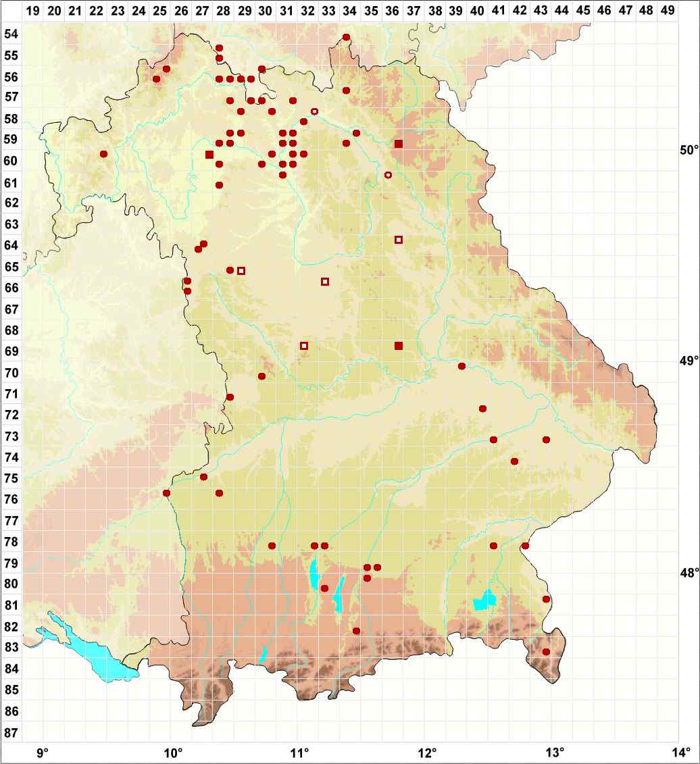Viewport: 700px width, 764px height.
Task: Click the hollow square marker in row 65
Action: (241, 271)
